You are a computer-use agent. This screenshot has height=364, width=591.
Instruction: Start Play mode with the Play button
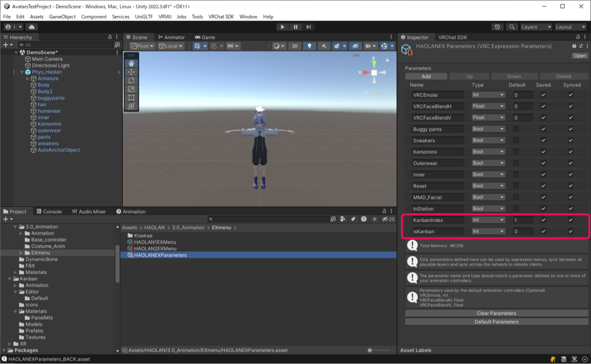(x=282, y=27)
